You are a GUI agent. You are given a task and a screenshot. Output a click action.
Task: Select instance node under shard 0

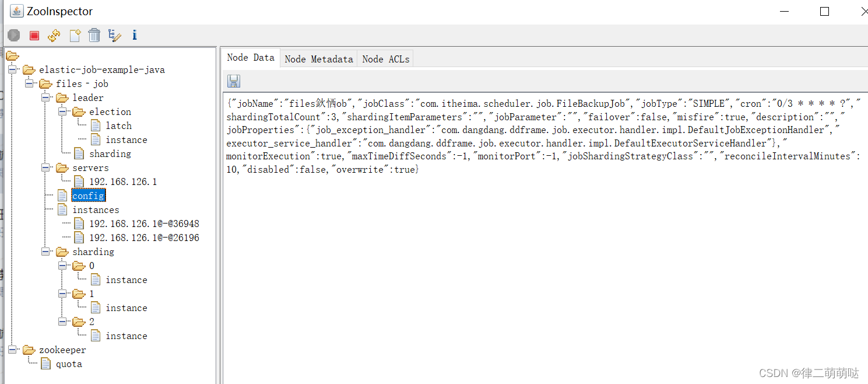pos(126,280)
